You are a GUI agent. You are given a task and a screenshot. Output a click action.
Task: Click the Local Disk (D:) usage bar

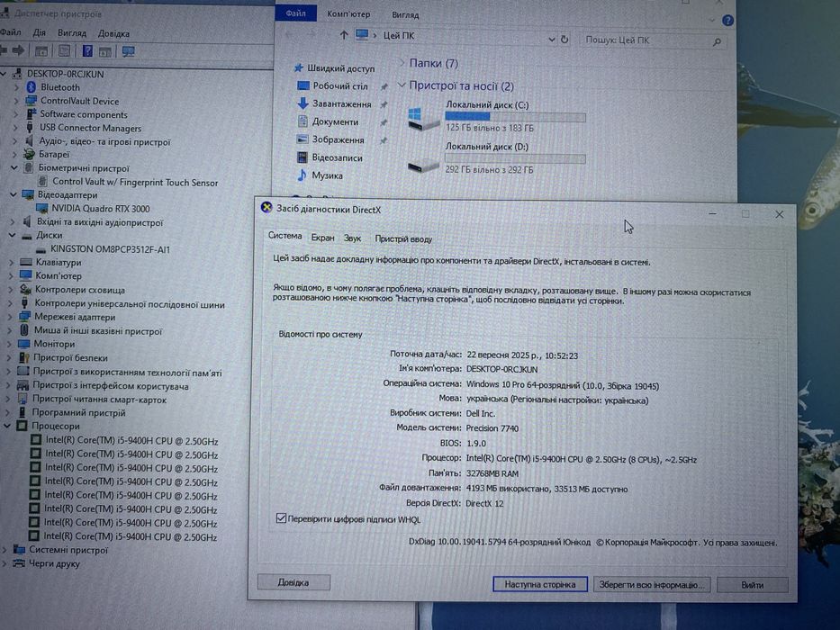point(515,158)
